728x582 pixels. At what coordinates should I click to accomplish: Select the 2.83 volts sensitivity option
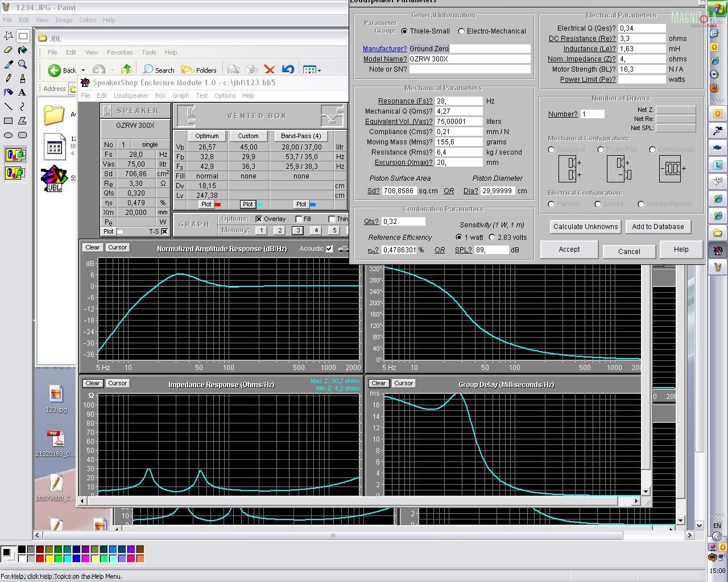[492, 237]
